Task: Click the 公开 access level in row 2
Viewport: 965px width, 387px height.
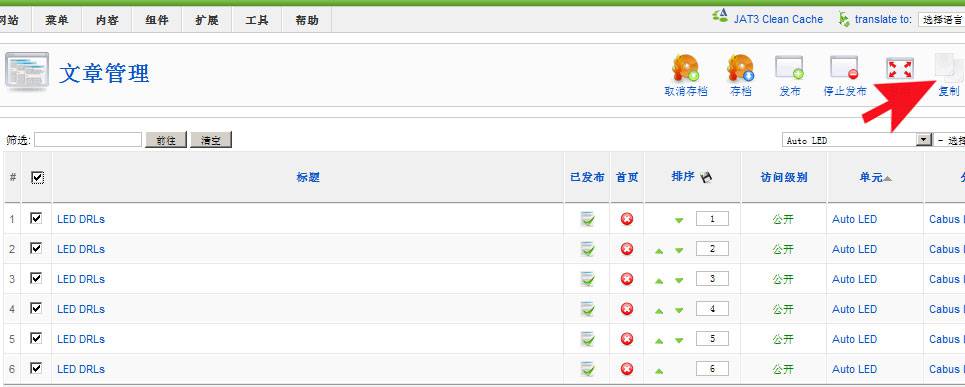Action: [783, 249]
